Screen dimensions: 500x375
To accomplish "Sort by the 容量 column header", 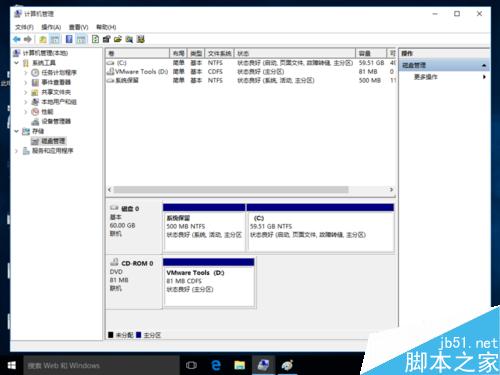I will pyautogui.click(x=371, y=53).
